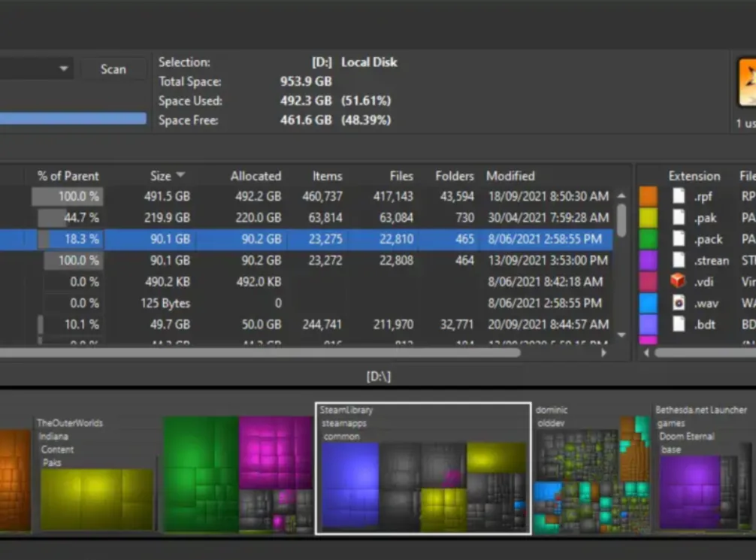The width and height of the screenshot is (756, 560).
Task: Sort by '% of Parent' column header
Action: tap(68, 176)
